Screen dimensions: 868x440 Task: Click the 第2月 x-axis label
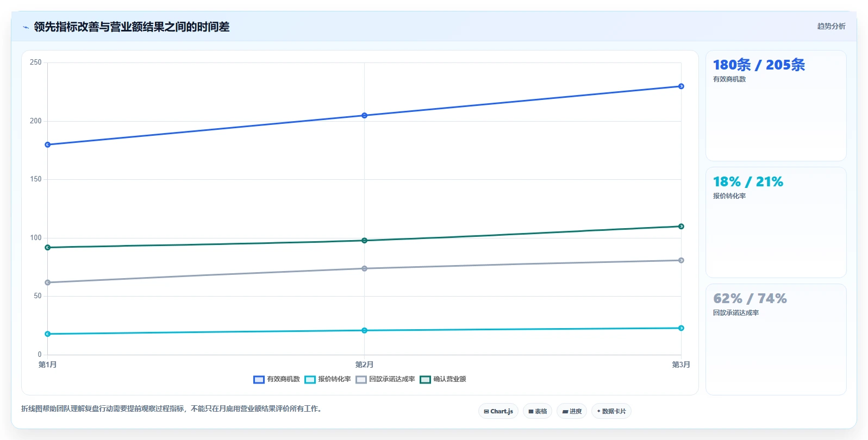click(364, 364)
